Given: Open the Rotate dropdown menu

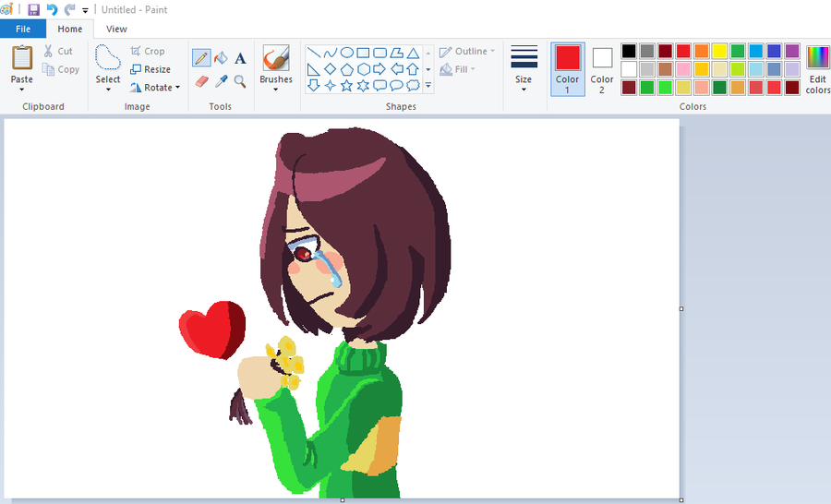Looking at the screenshot, I should point(177,88).
